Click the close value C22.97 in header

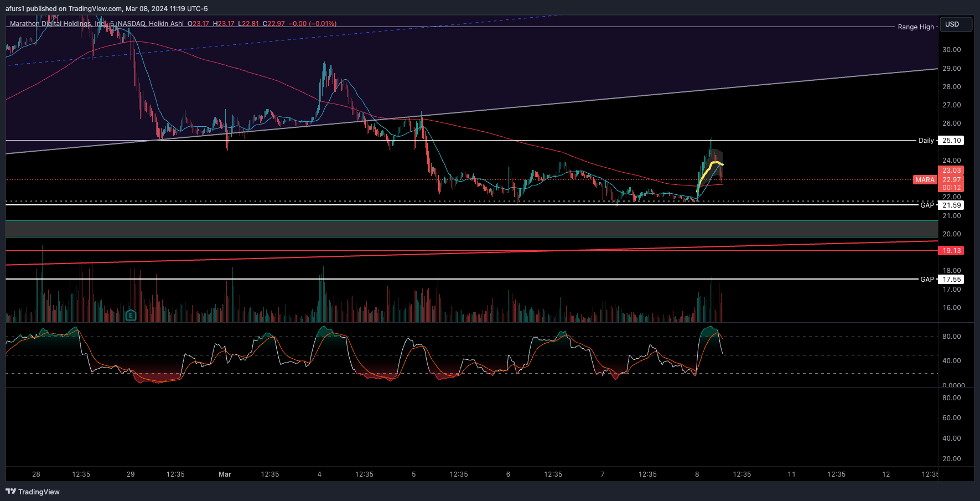[x=273, y=24]
